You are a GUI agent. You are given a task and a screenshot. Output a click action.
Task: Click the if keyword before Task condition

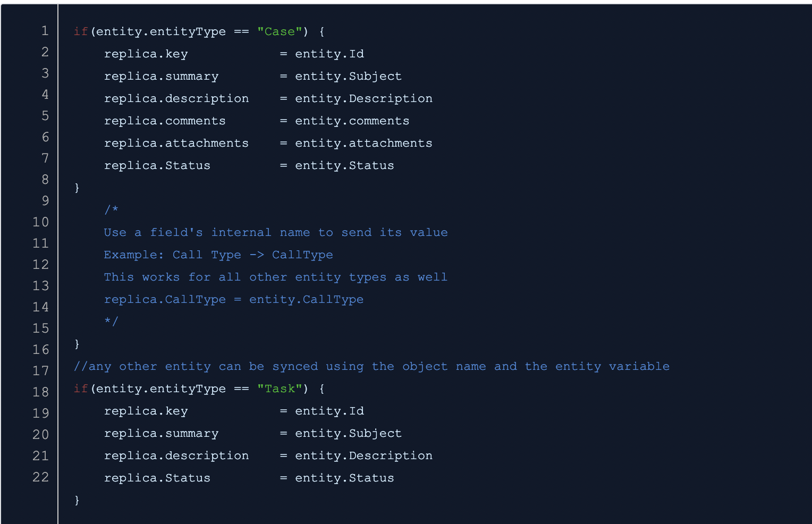pyautogui.click(x=80, y=389)
